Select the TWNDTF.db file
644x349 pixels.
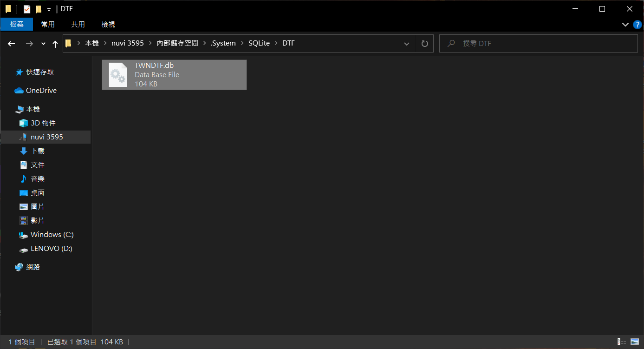(x=174, y=75)
